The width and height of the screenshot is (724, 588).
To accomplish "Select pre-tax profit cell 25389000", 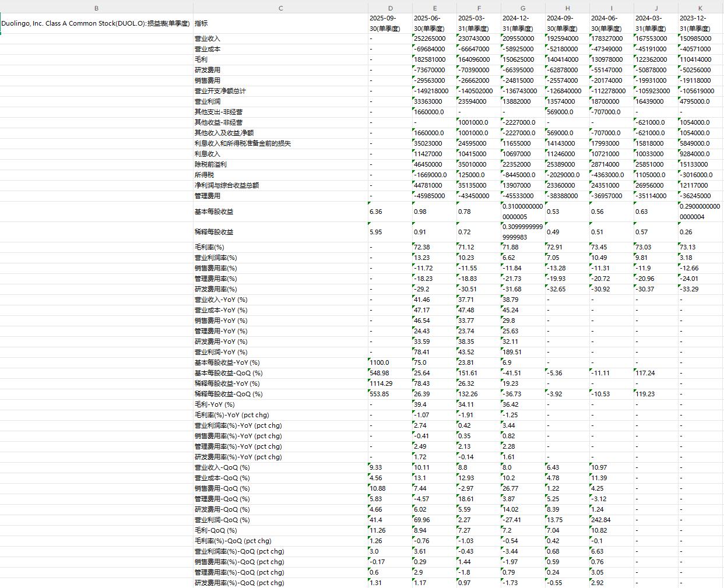I will [567, 164].
